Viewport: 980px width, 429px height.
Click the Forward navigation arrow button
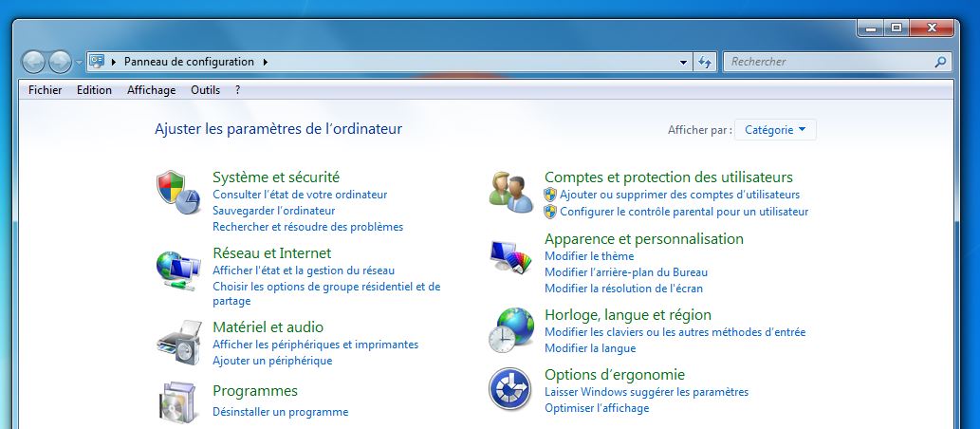pos(60,62)
